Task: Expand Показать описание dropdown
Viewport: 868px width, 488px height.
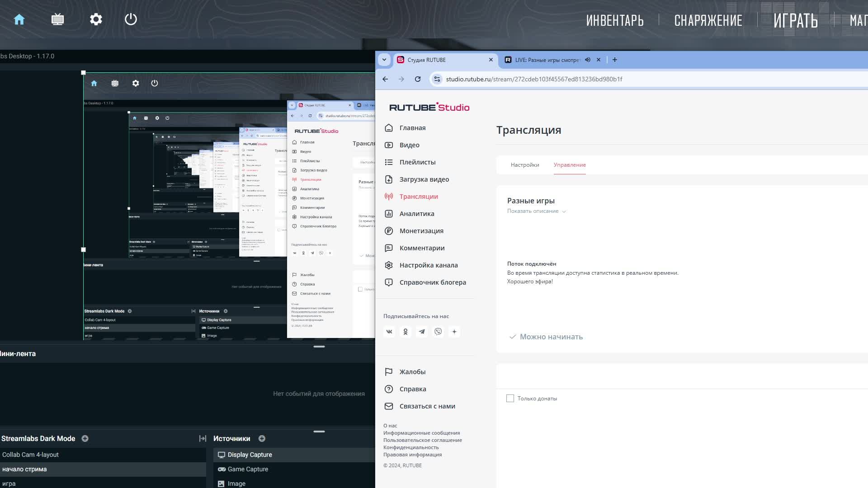Action: click(537, 211)
